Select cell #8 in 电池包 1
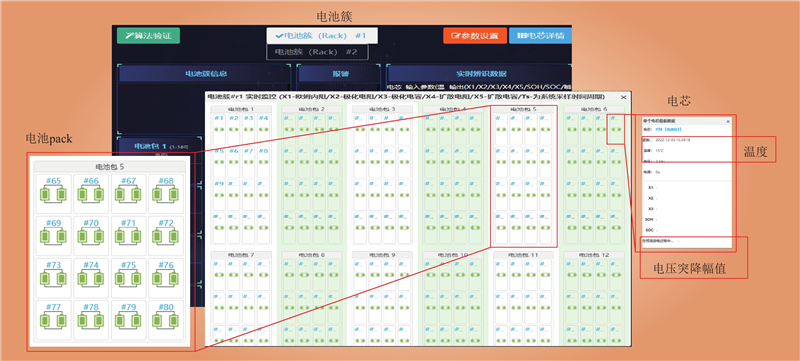Viewport: 800px width, 361px height. click(263, 162)
